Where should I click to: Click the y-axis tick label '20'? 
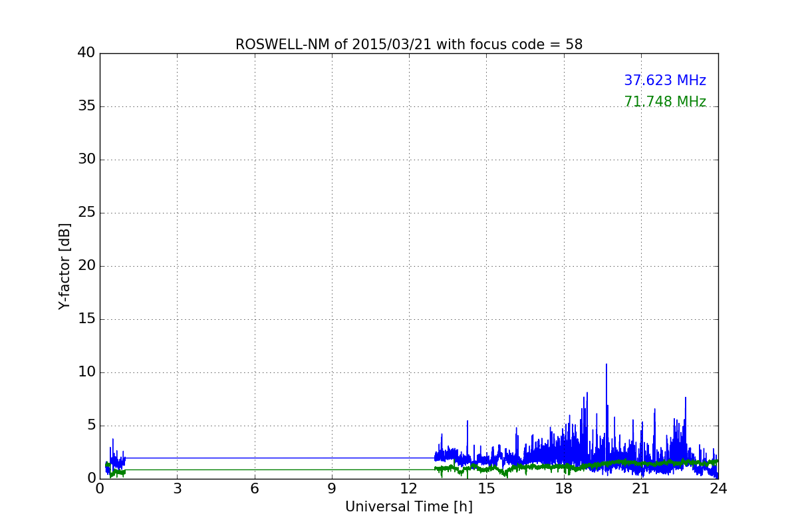pyautogui.click(x=86, y=266)
